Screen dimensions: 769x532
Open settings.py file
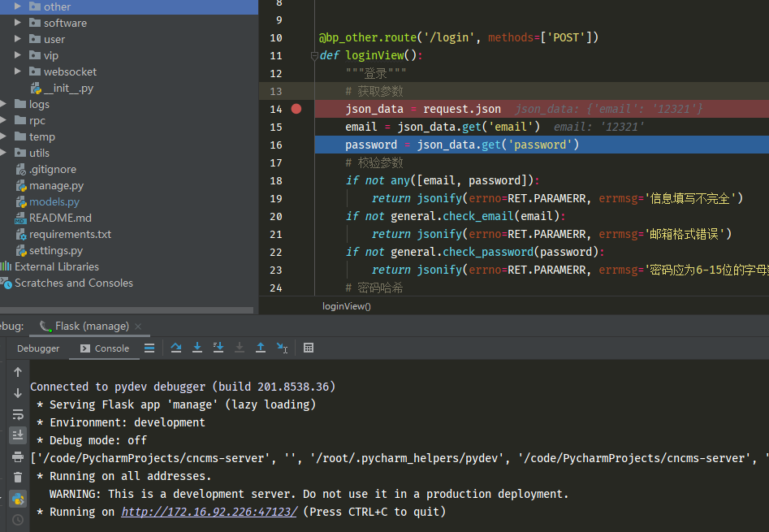(x=56, y=250)
